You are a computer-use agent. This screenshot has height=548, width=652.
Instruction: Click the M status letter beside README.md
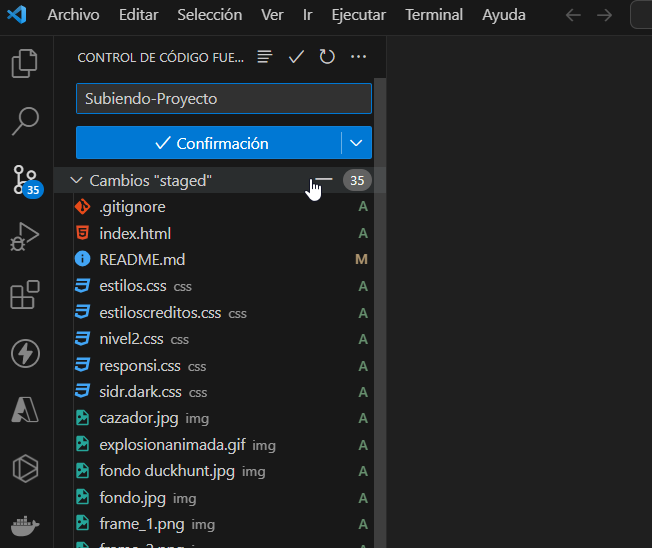coord(361,259)
